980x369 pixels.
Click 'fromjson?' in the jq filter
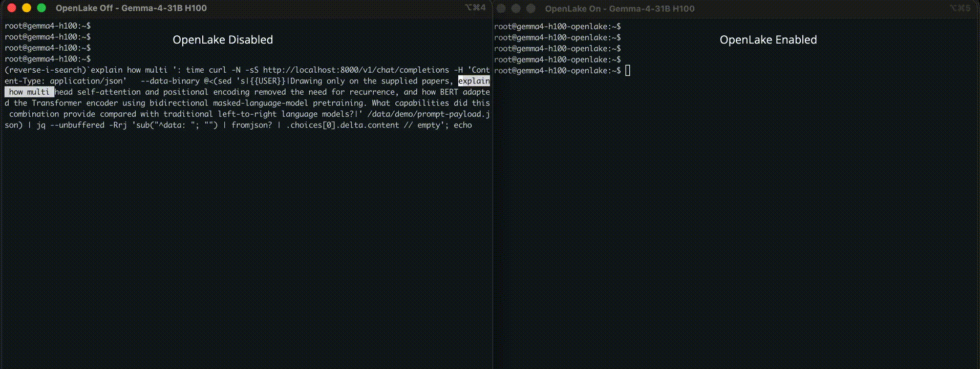click(251, 125)
